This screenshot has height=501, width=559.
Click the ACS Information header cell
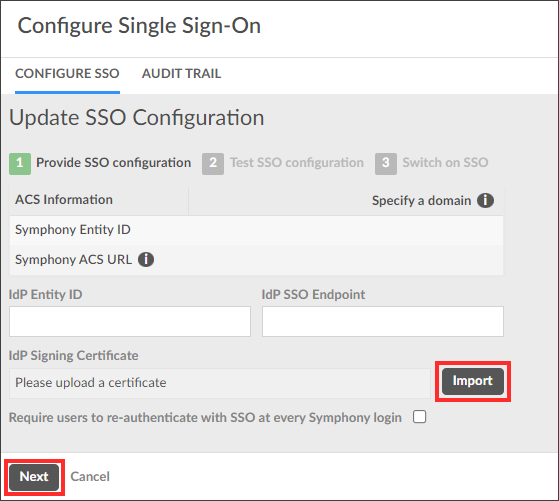(x=99, y=200)
